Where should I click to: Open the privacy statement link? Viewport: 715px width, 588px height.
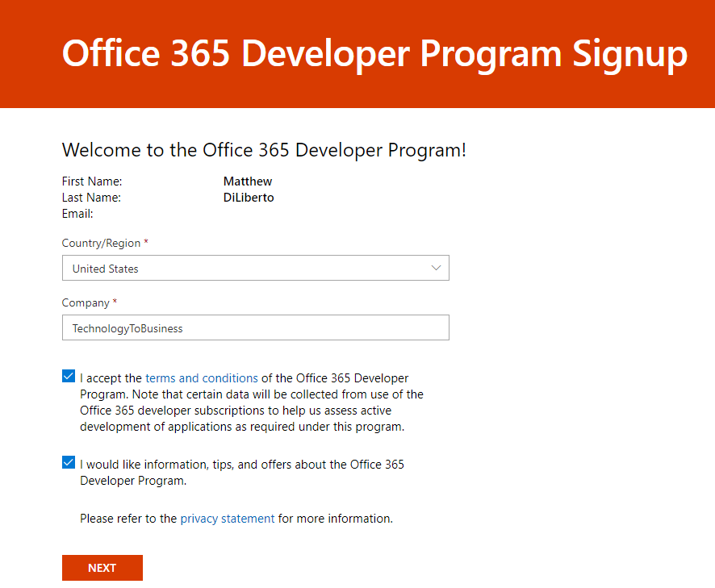(x=227, y=519)
